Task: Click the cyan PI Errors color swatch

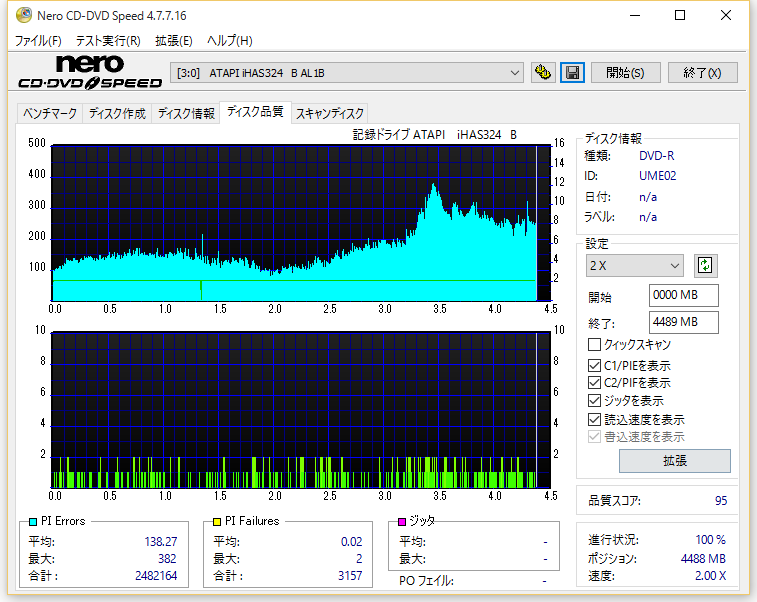Action: [33, 521]
